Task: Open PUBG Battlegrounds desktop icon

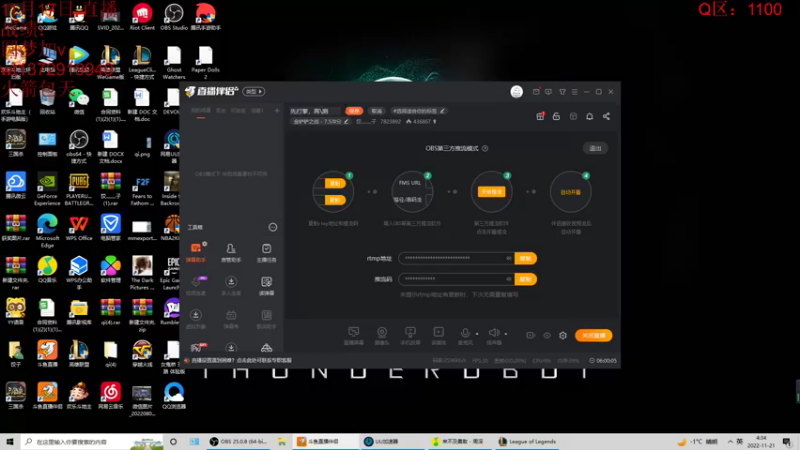Action: [79, 189]
